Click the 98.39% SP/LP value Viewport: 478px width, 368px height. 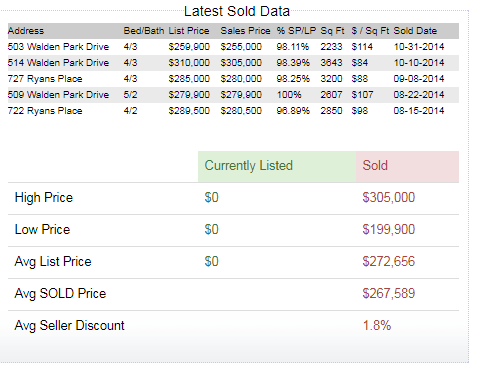[293, 63]
